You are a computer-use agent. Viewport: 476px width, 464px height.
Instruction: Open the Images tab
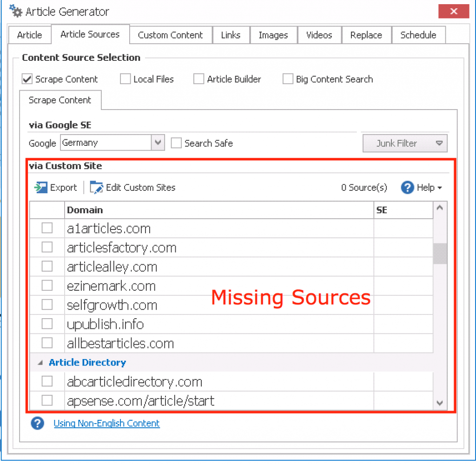pyautogui.click(x=273, y=35)
